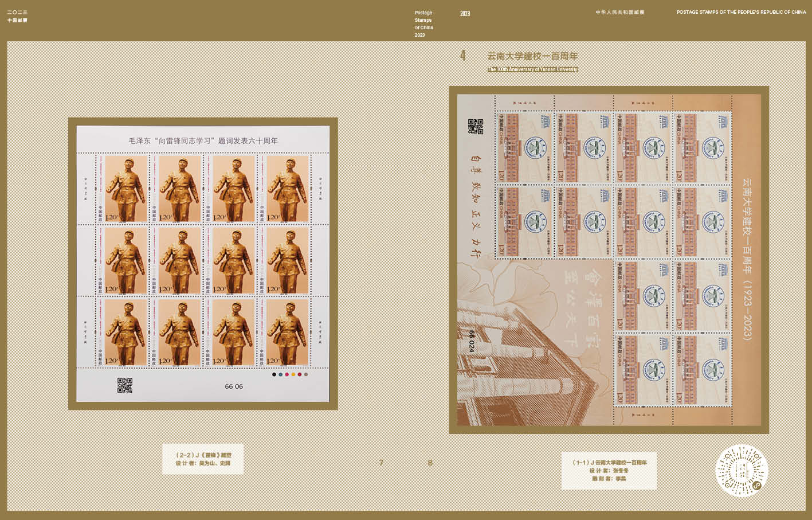Image resolution: width=812 pixels, height=520 pixels.
Task: Select the bottom-right Lei Feng statue stamp
Action: (x=287, y=331)
